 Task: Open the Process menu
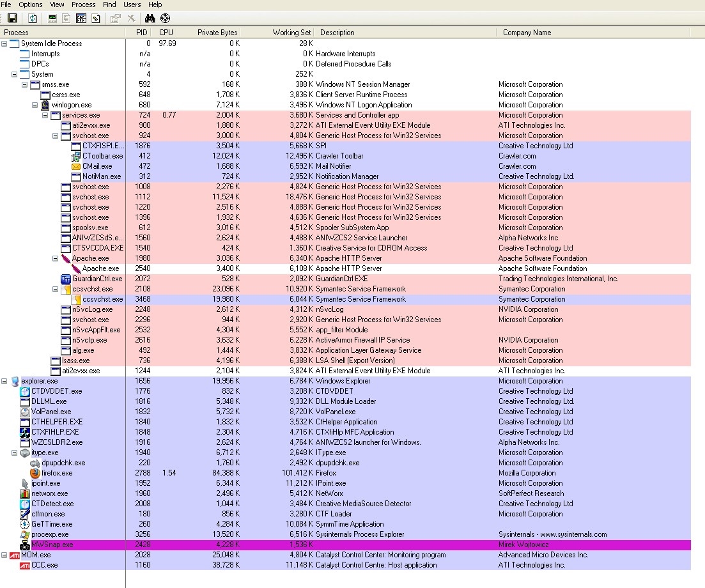click(84, 4)
